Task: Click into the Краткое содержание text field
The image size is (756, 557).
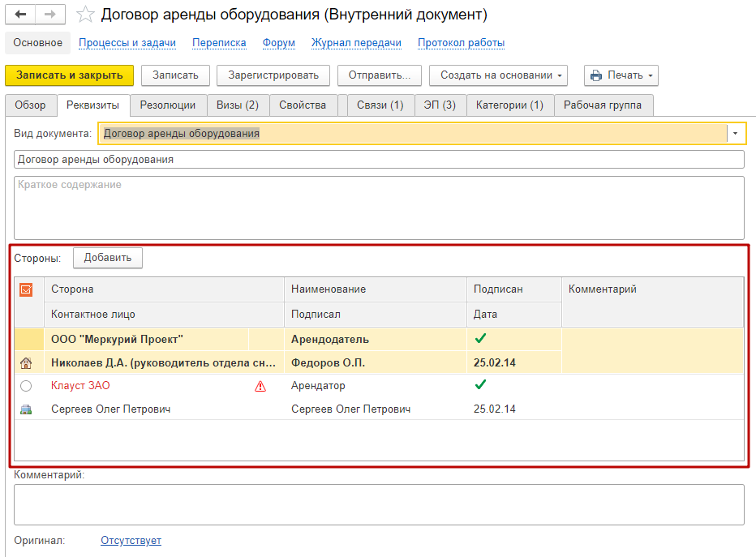Action: coord(379,208)
